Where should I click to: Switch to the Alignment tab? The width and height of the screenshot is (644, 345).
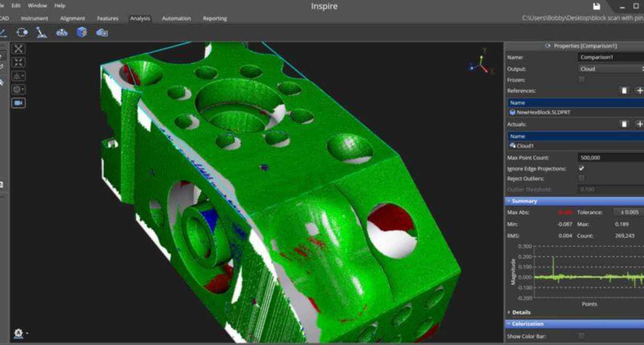[71, 18]
